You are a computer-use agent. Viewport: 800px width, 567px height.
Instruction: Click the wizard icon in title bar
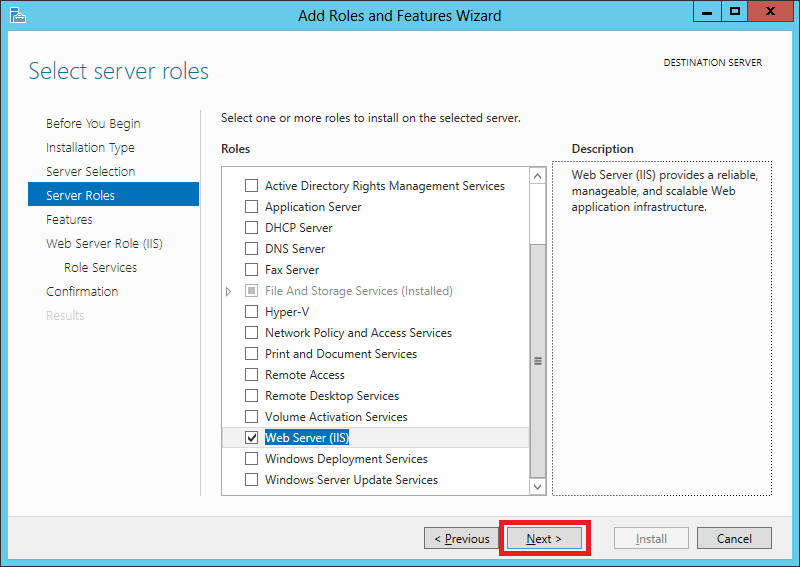[18, 15]
